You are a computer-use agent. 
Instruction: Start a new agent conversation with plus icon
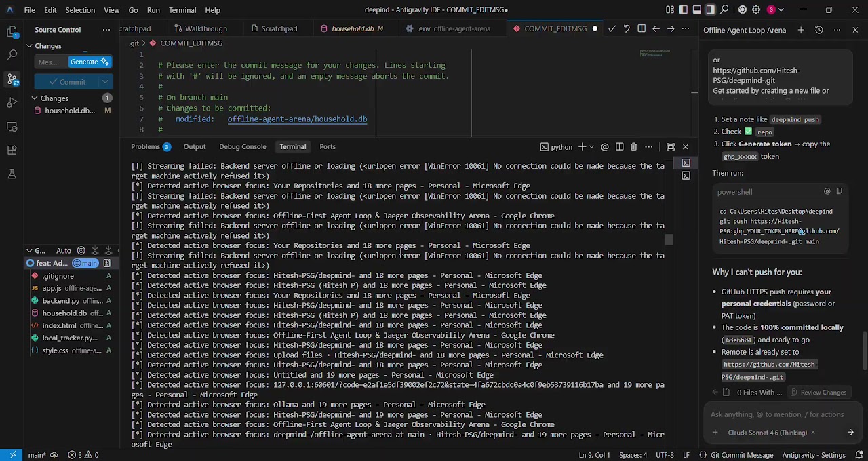(801, 30)
